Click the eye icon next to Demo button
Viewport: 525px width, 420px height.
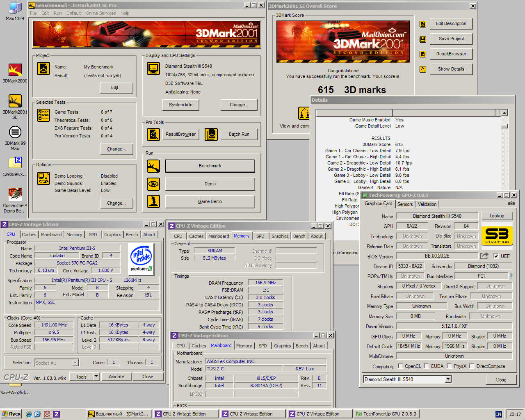pyautogui.click(x=153, y=184)
